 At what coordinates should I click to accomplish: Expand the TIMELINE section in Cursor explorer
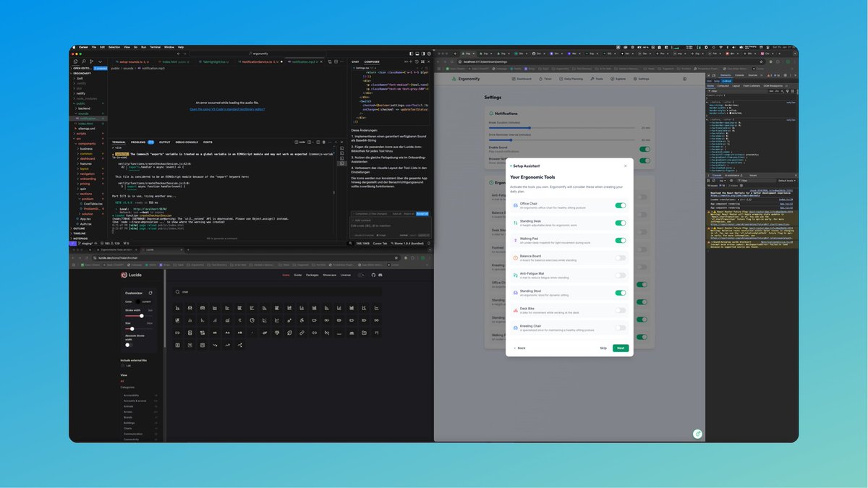[x=80, y=234]
